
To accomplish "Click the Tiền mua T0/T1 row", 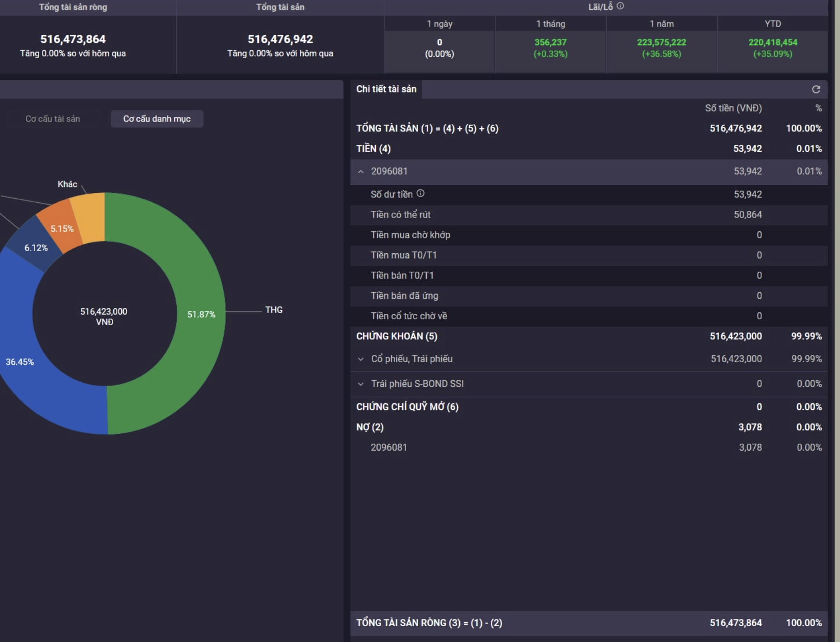I will click(589, 255).
